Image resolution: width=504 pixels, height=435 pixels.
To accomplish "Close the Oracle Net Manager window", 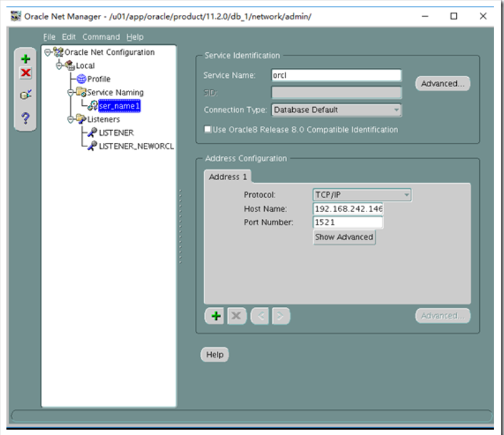I will [483, 16].
